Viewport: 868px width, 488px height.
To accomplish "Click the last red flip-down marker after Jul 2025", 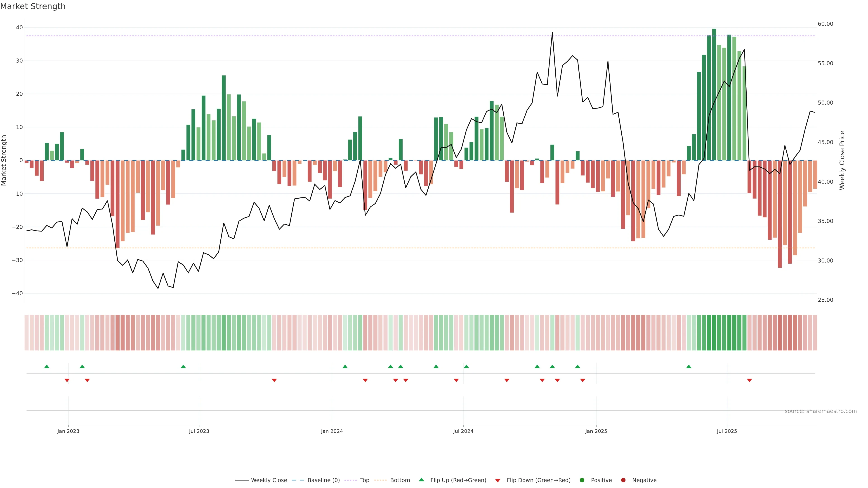I will tap(749, 380).
